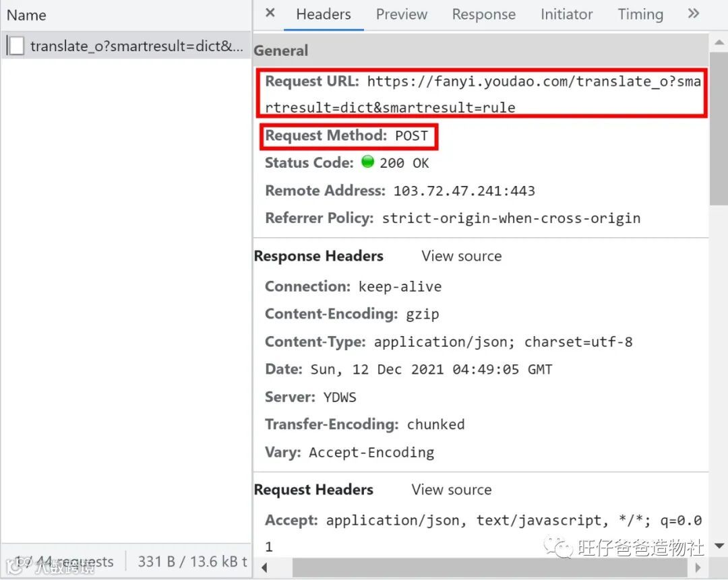Show more tabs via double chevron
Screen dimensions: 728x580
(693, 13)
